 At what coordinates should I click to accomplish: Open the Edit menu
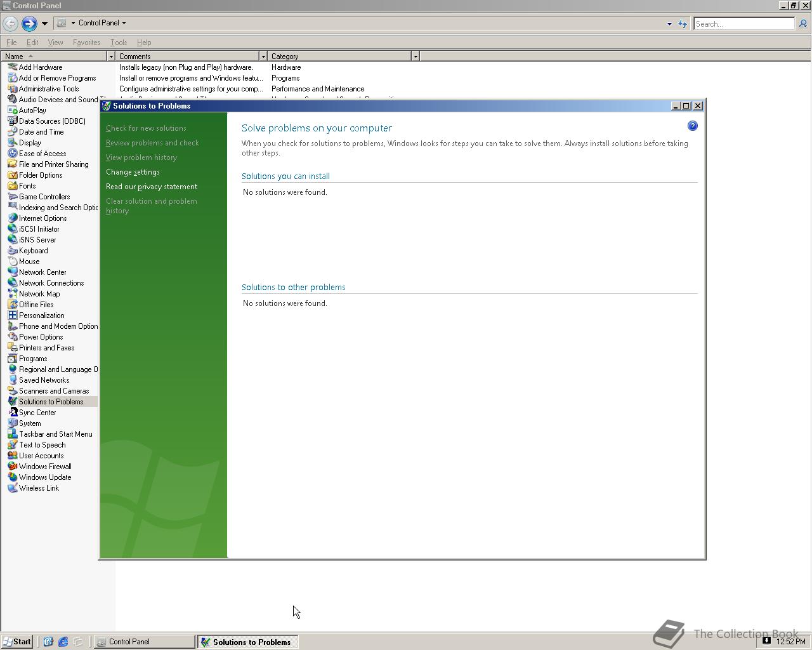32,43
